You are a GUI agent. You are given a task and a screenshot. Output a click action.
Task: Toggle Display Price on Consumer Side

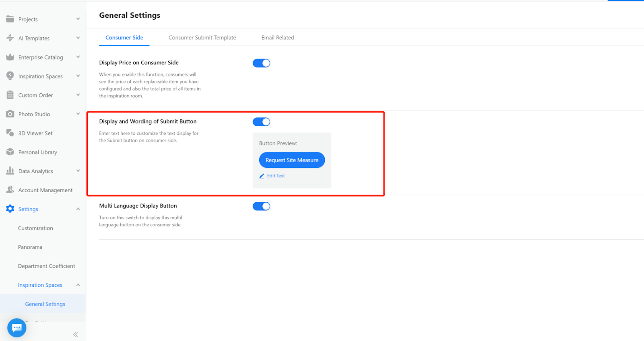coord(261,63)
